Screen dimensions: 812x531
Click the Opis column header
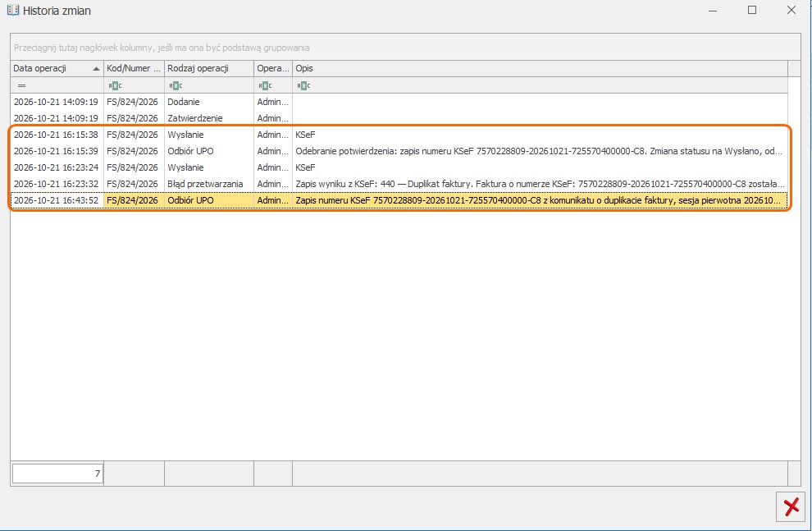point(541,68)
